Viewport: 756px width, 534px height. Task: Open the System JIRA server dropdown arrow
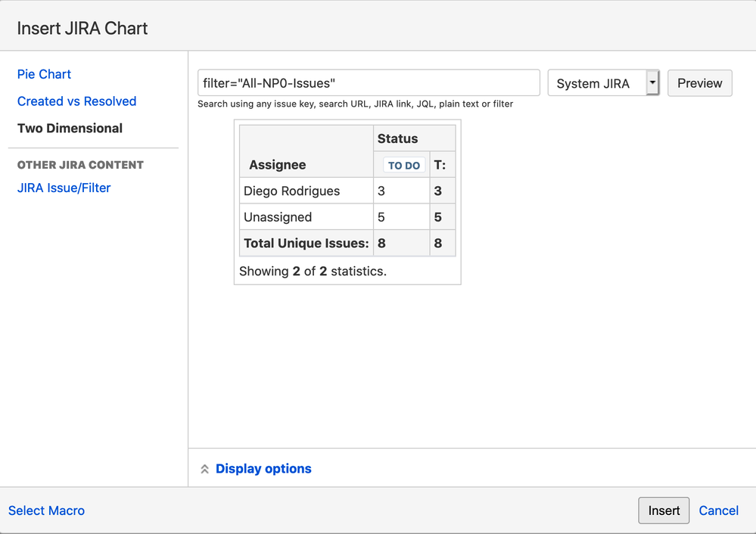(x=652, y=83)
